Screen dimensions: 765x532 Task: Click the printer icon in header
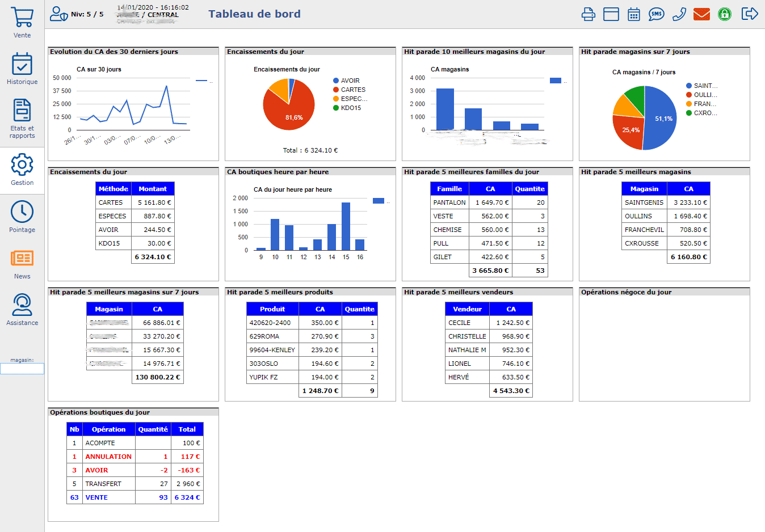[589, 14]
